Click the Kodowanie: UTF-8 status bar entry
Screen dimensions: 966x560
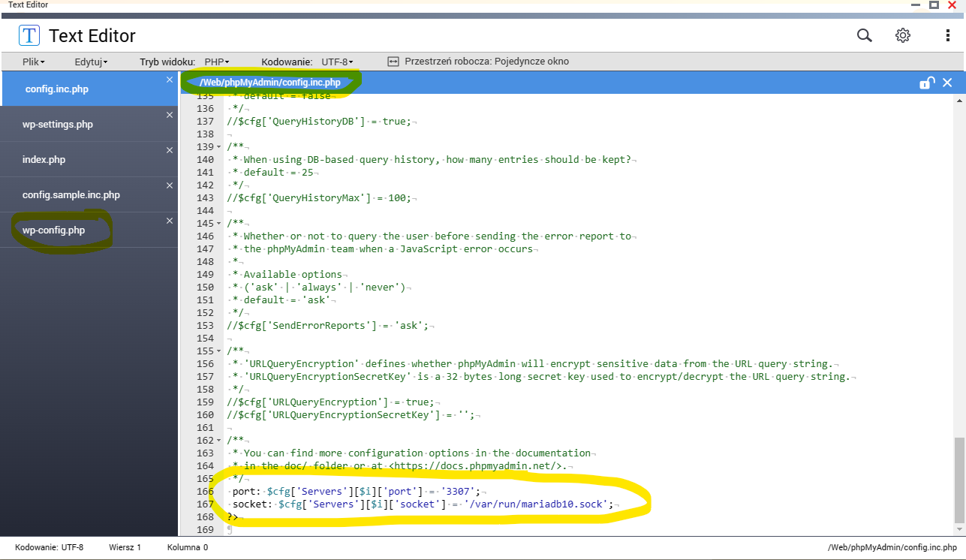click(x=49, y=548)
